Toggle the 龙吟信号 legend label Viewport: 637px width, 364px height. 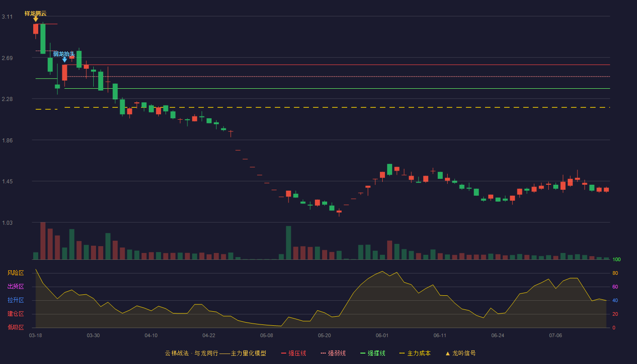tap(464, 354)
